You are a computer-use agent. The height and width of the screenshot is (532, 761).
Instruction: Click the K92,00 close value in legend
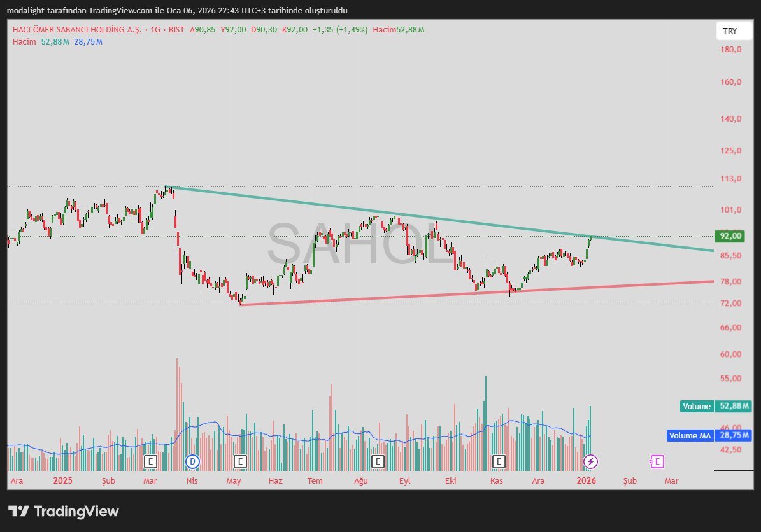tap(295, 29)
